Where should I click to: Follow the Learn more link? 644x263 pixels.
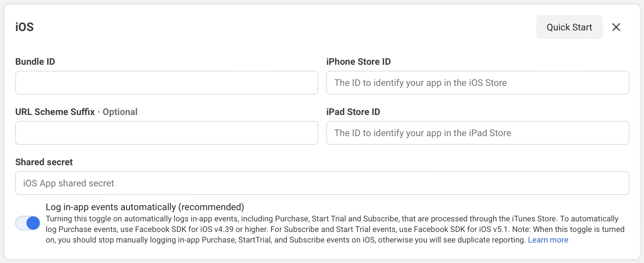pyautogui.click(x=548, y=240)
